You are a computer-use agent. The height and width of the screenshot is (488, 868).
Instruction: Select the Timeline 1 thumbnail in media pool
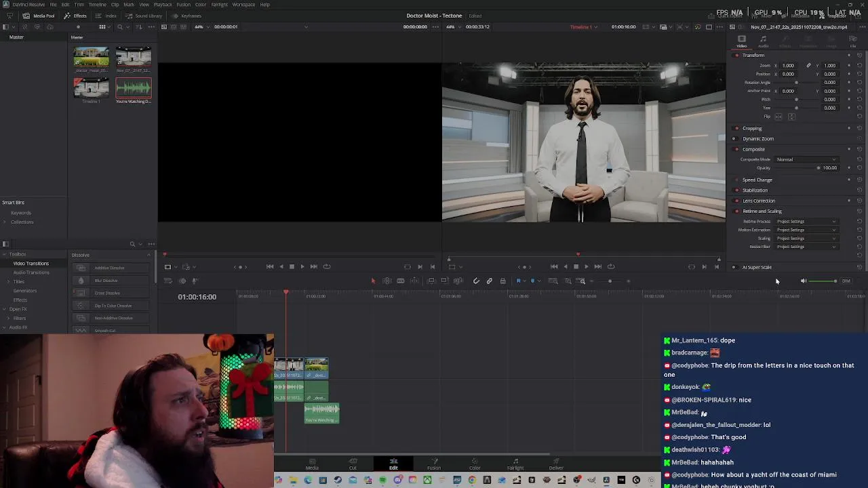tap(91, 87)
